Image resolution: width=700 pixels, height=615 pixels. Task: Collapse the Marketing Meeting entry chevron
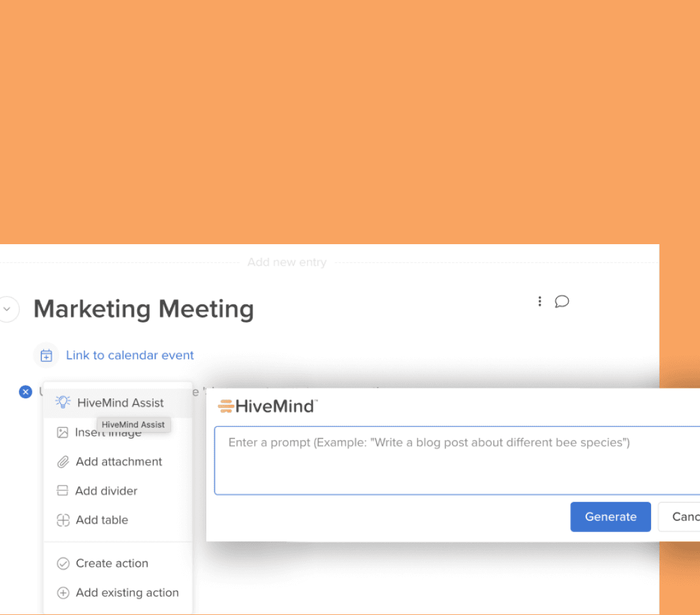click(x=7, y=309)
